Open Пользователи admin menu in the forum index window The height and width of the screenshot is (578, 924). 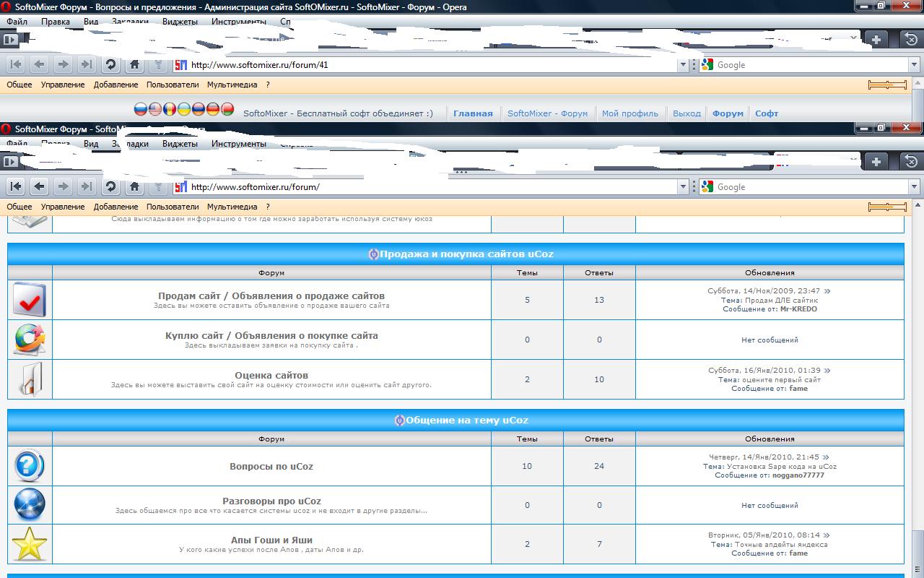[x=173, y=207]
